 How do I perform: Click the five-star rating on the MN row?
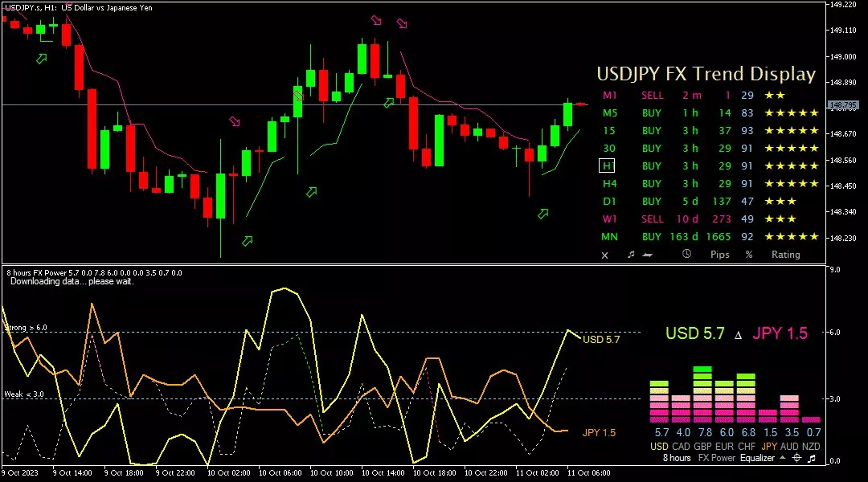[x=792, y=237]
